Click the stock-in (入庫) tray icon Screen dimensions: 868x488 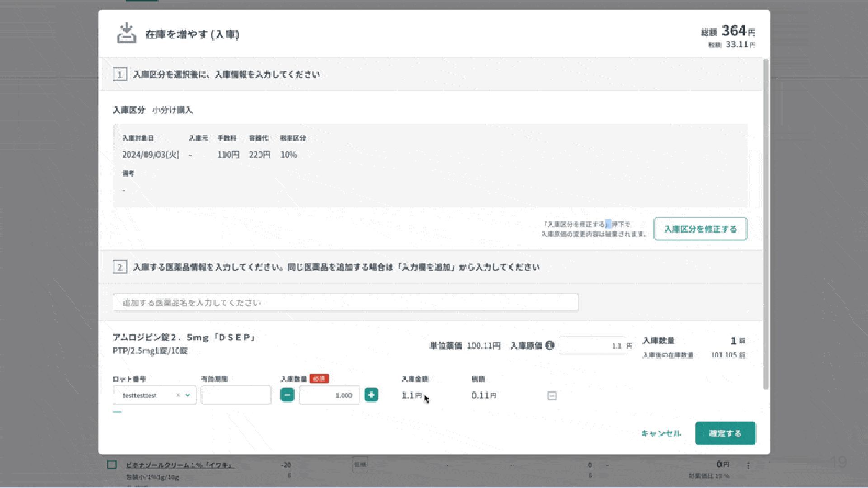tap(127, 33)
